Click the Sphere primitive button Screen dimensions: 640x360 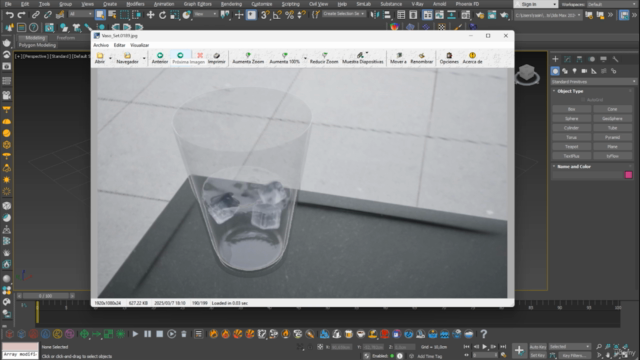571,118
